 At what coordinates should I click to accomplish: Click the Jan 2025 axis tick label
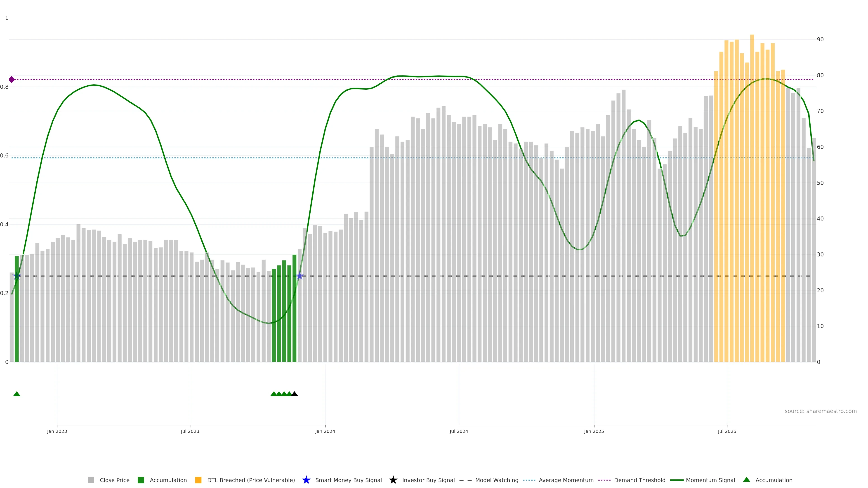click(x=594, y=432)
